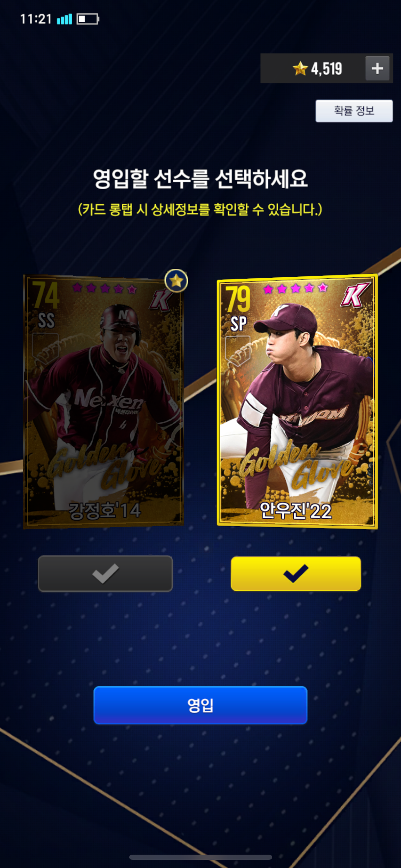Check the gray select box under 강정호'14

[x=105, y=573]
